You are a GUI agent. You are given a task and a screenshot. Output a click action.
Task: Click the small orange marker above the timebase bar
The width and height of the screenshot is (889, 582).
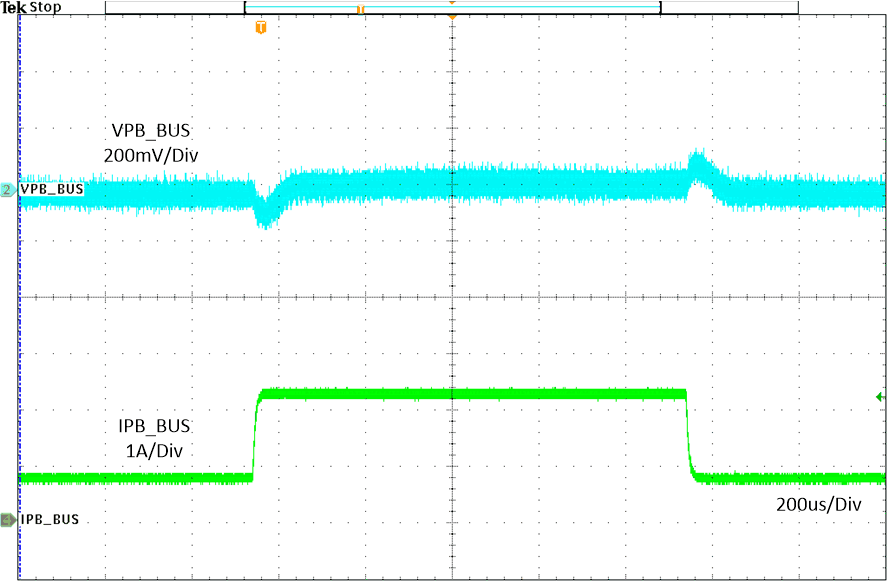click(360, 8)
